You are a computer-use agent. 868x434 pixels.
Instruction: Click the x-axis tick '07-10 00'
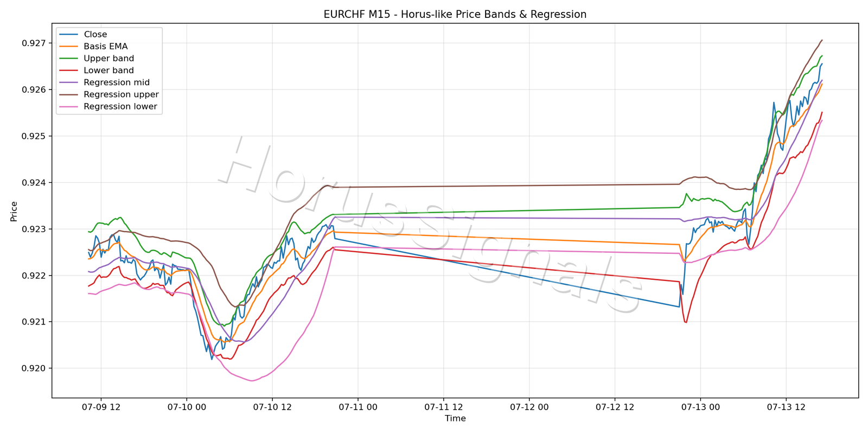[x=187, y=407]
